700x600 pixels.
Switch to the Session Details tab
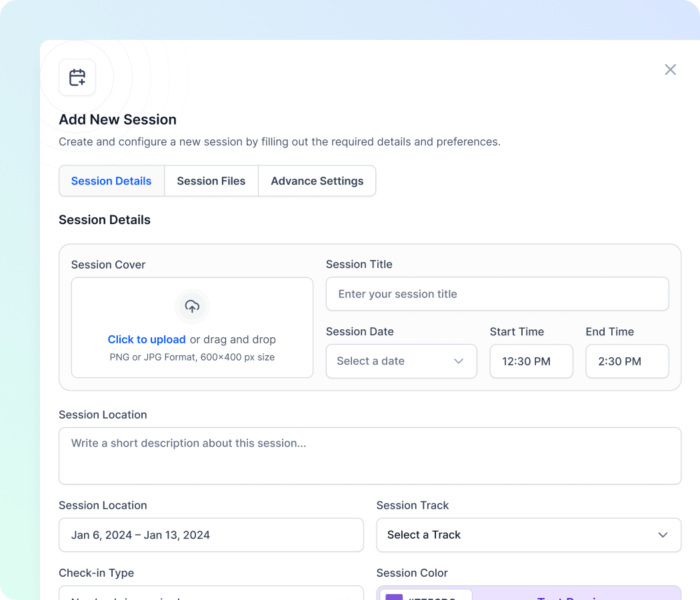tap(111, 181)
